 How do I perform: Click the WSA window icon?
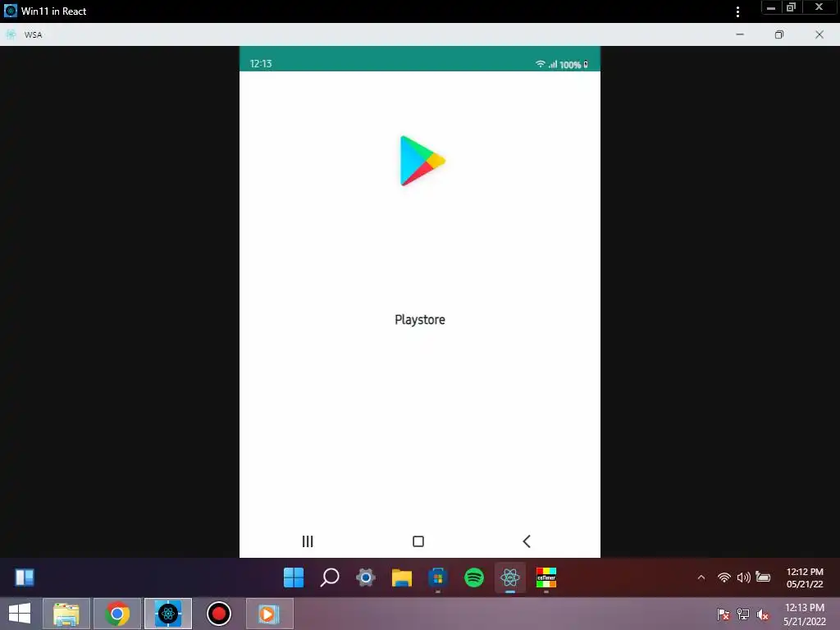(x=11, y=34)
